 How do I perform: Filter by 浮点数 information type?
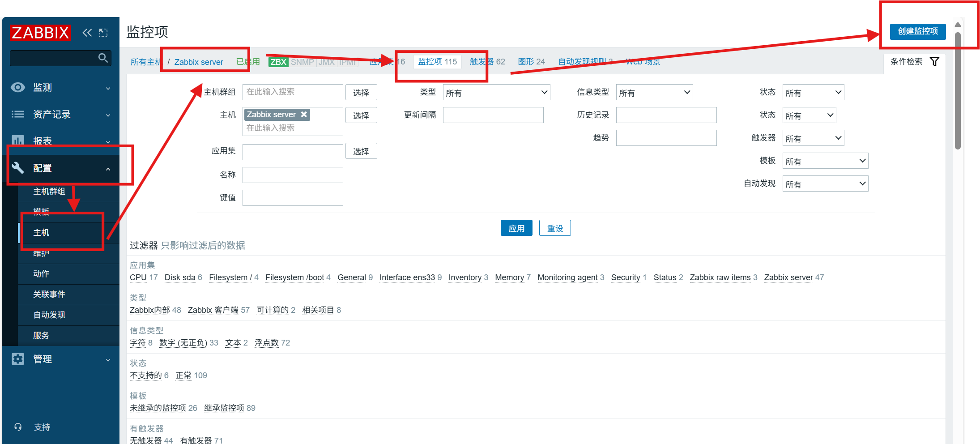(x=267, y=343)
